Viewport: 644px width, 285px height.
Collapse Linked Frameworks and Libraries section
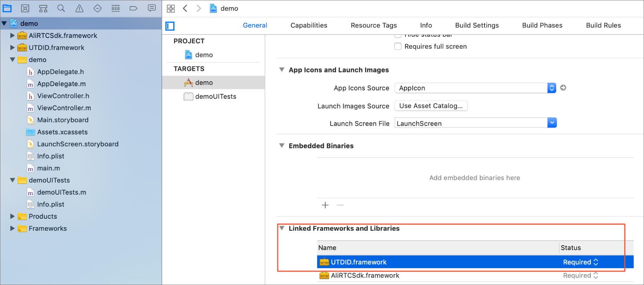pyautogui.click(x=282, y=228)
